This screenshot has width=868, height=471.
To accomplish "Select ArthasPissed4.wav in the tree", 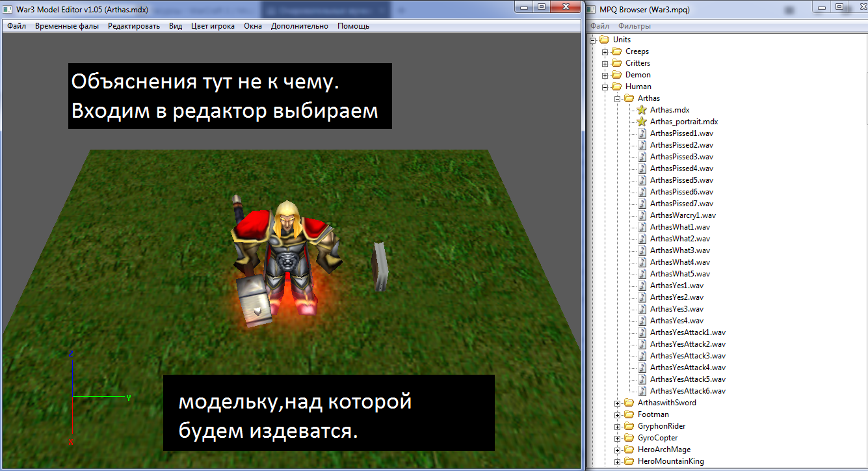I will click(x=681, y=168).
